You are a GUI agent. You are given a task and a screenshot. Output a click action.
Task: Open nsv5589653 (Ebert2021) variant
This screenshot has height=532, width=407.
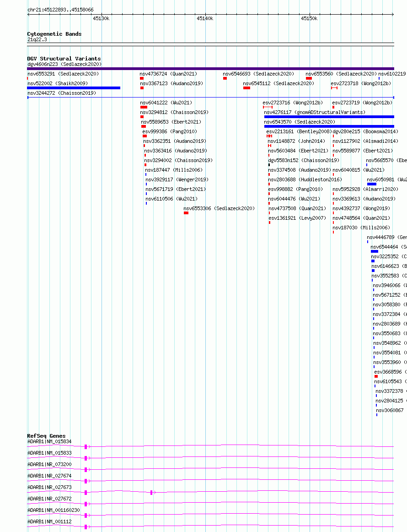(171, 122)
